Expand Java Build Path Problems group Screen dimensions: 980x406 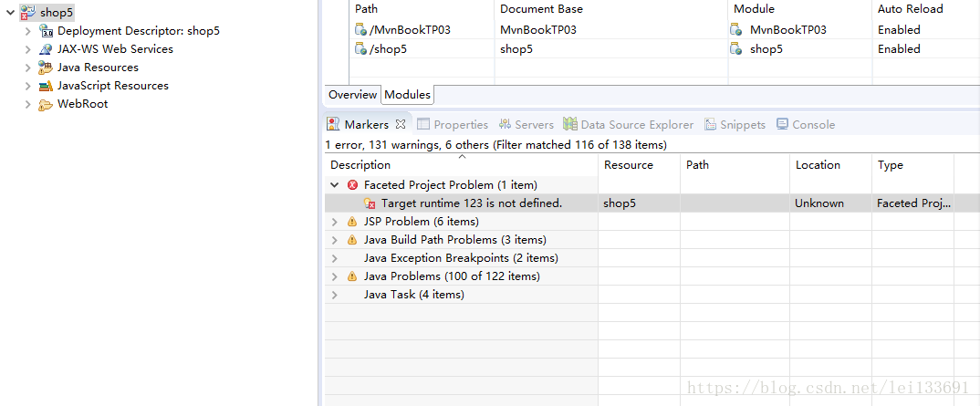pos(335,240)
